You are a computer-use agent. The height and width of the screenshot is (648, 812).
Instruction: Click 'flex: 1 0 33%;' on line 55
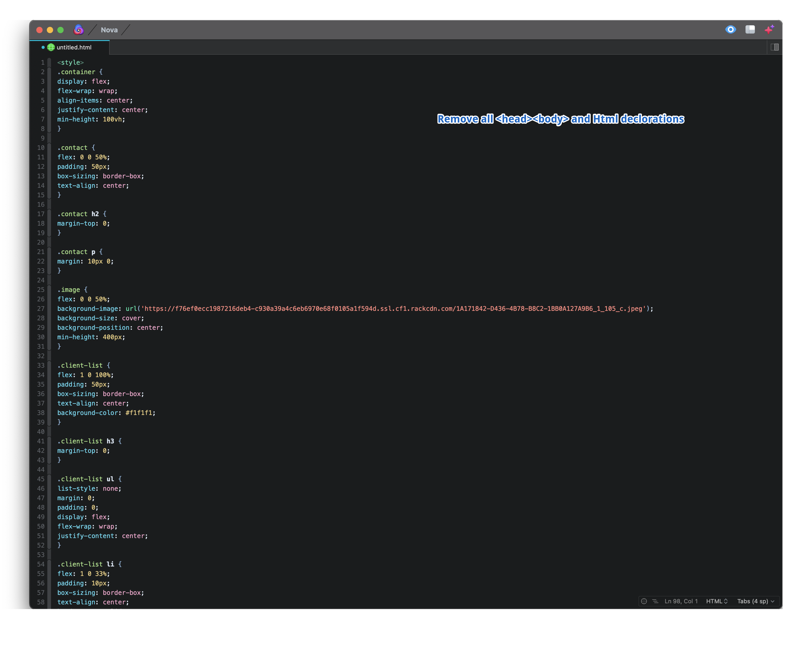coord(84,573)
